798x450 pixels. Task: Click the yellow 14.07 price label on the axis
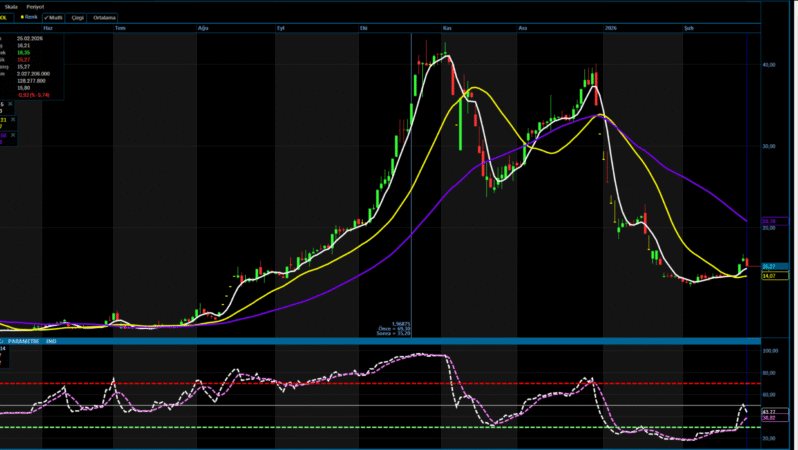coord(768,276)
